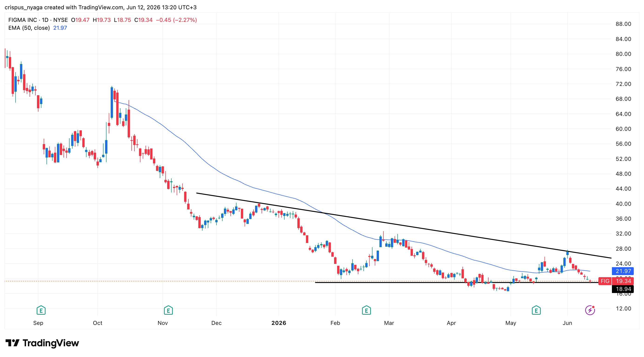The image size is (644, 357).
Task: Click the Mar label on time axis
Action: click(x=389, y=323)
